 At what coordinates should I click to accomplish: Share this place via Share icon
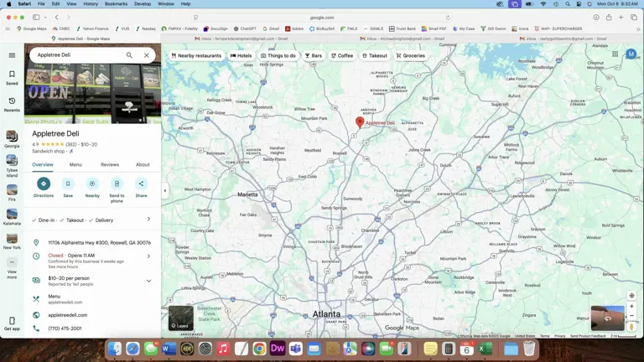coord(141,184)
